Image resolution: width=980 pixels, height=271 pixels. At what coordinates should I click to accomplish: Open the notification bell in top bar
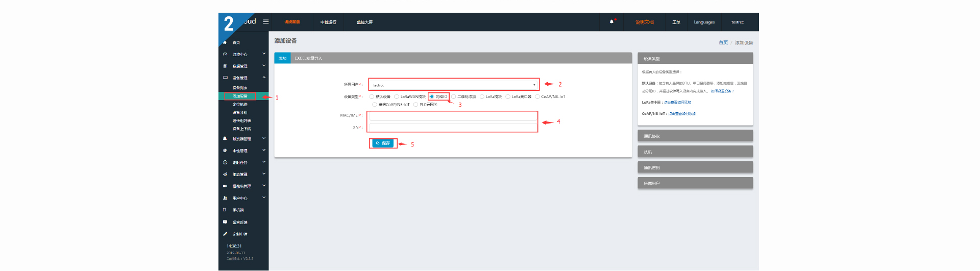611,21
